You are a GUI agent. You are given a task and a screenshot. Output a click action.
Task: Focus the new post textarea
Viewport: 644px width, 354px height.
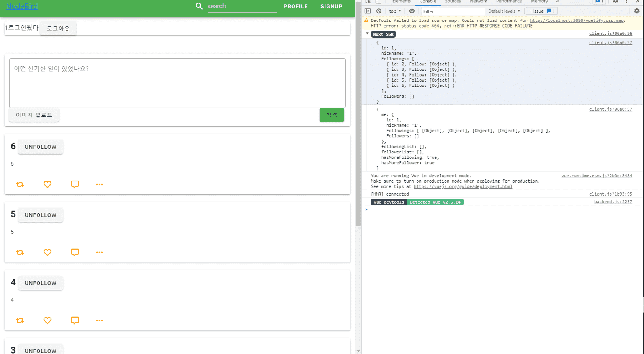177,83
